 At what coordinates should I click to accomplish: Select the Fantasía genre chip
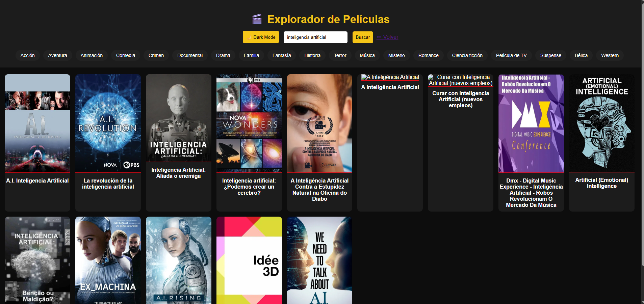coord(282,55)
